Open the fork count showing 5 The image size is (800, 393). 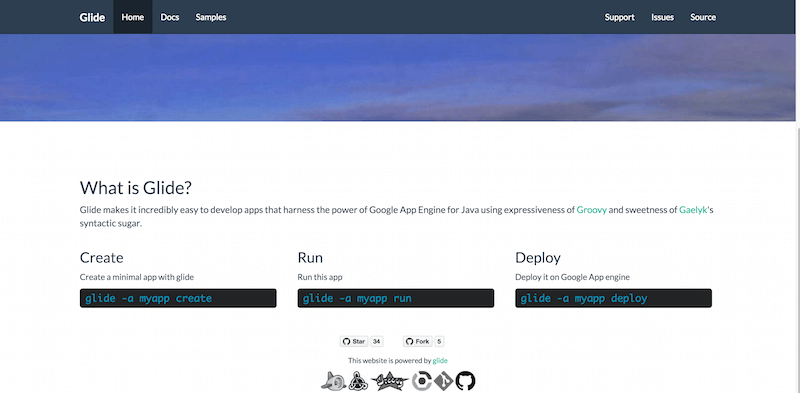click(x=439, y=341)
